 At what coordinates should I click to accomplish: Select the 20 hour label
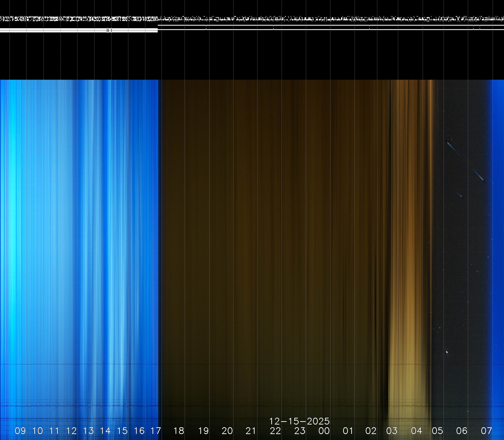pyautogui.click(x=227, y=431)
